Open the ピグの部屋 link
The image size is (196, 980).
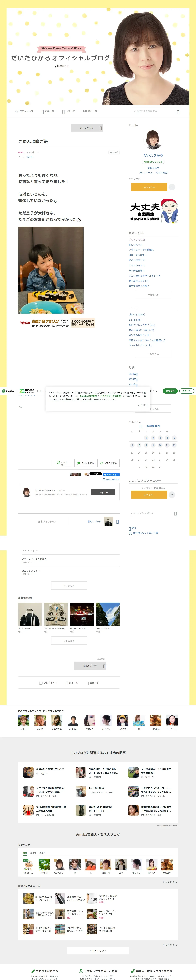pos(162,173)
